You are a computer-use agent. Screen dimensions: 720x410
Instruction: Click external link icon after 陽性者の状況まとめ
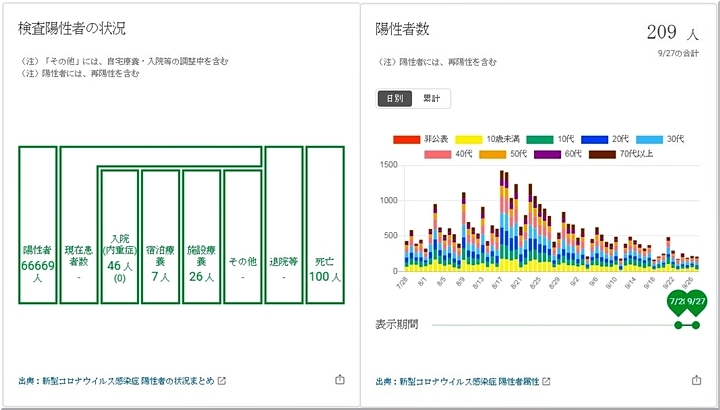pos(222,381)
